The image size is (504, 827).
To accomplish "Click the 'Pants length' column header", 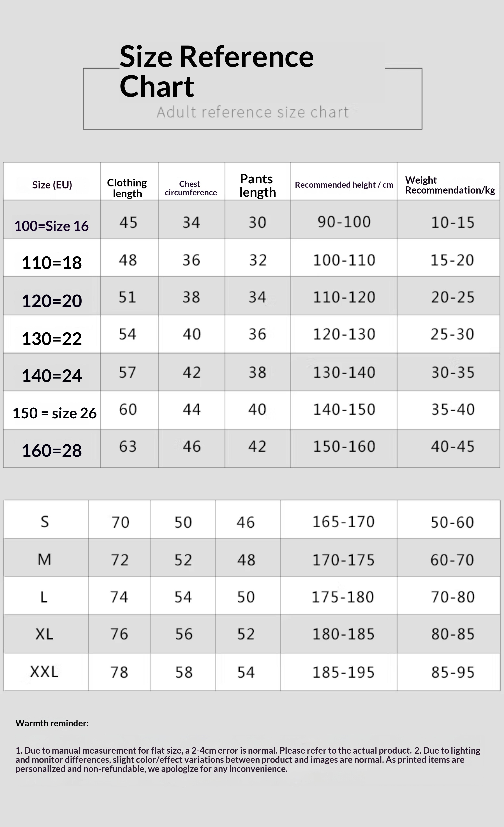I will coord(257,186).
